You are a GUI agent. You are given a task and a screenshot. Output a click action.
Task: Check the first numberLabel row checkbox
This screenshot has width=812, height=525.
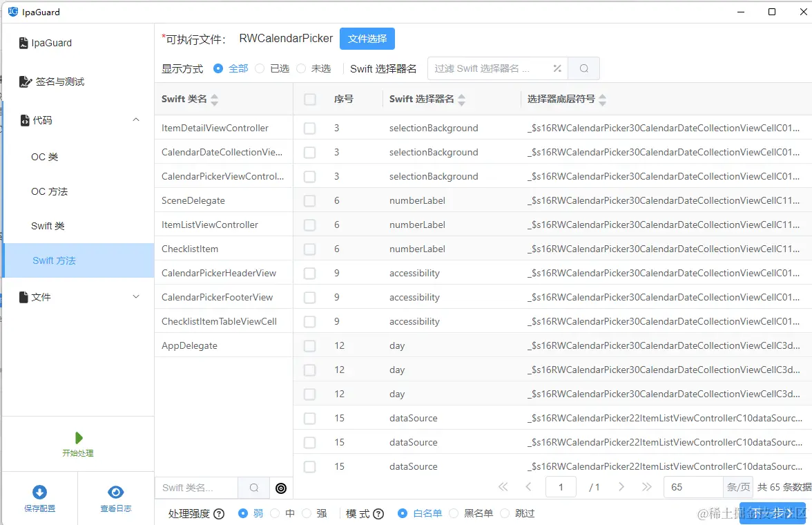tap(309, 200)
